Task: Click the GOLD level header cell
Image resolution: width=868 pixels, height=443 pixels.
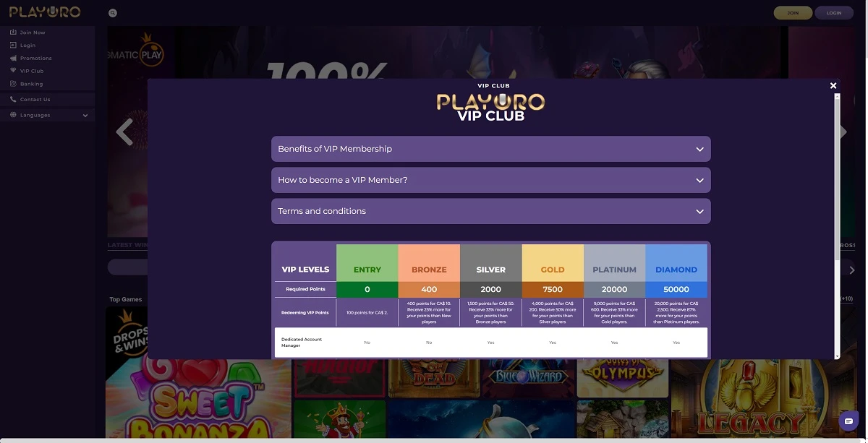Action: pyautogui.click(x=553, y=262)
